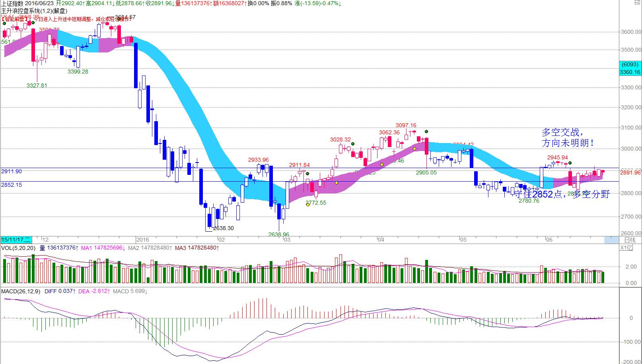
Task: Open the MACD(26,12,9) indicator label
Action: pos(21,291)
